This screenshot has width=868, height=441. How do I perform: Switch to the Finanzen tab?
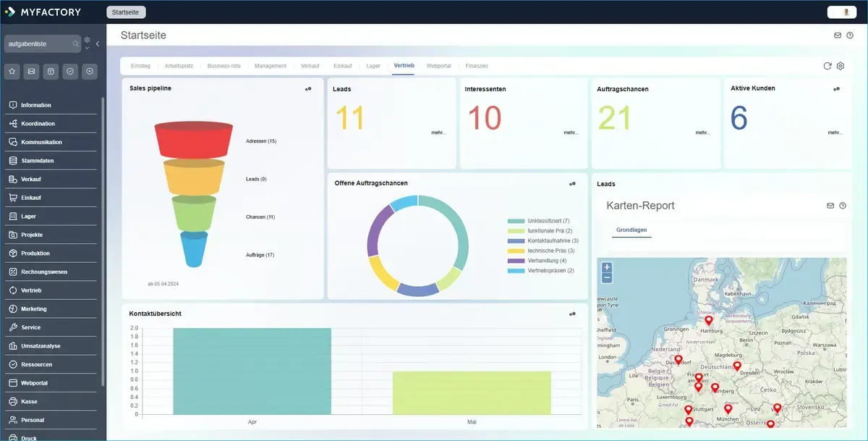(x=477, y=66)
